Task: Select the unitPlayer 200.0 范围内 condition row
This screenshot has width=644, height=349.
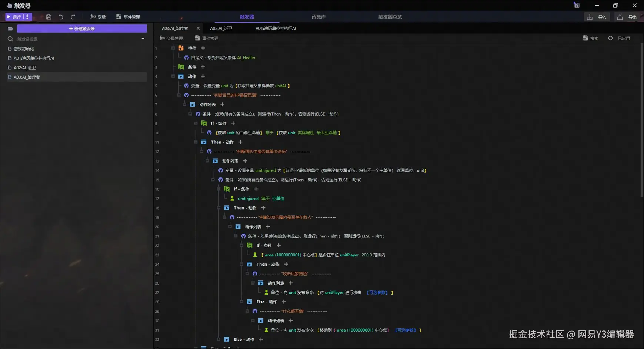Action: point(319,255)
